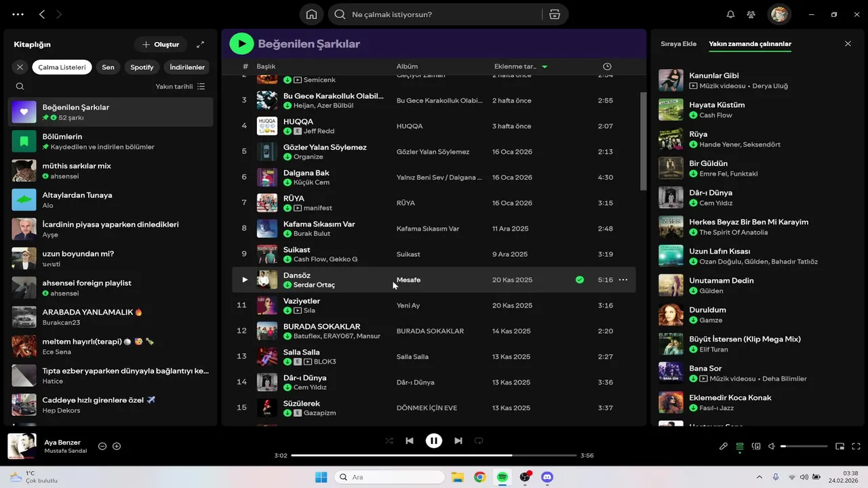This screenshot has height=488, width=868.
Task: Mute using the volume speaker icon
Action: pos(772,447)
